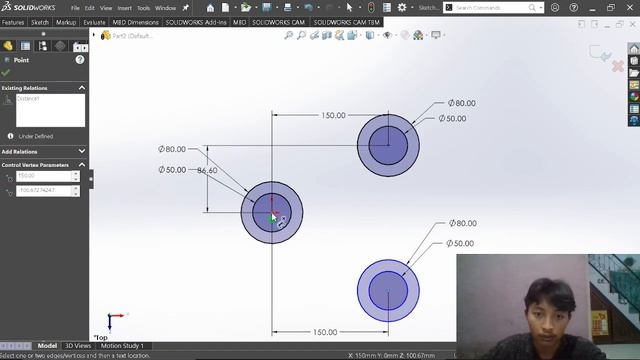Exit sketch using the confirmation corner icon
Viewport: 640px width, 360px height.
coord(599,53)
